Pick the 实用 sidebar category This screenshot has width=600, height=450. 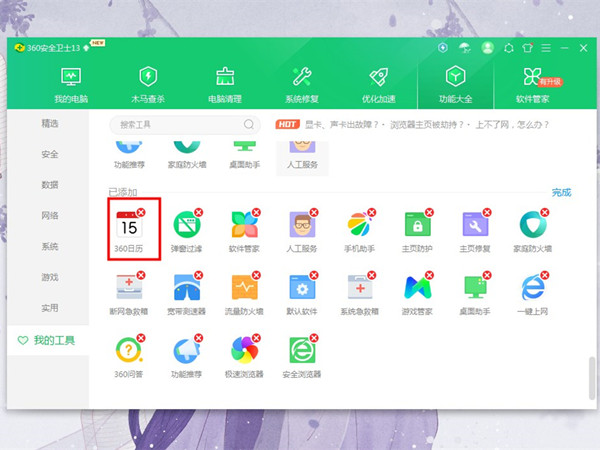[50, 308]
